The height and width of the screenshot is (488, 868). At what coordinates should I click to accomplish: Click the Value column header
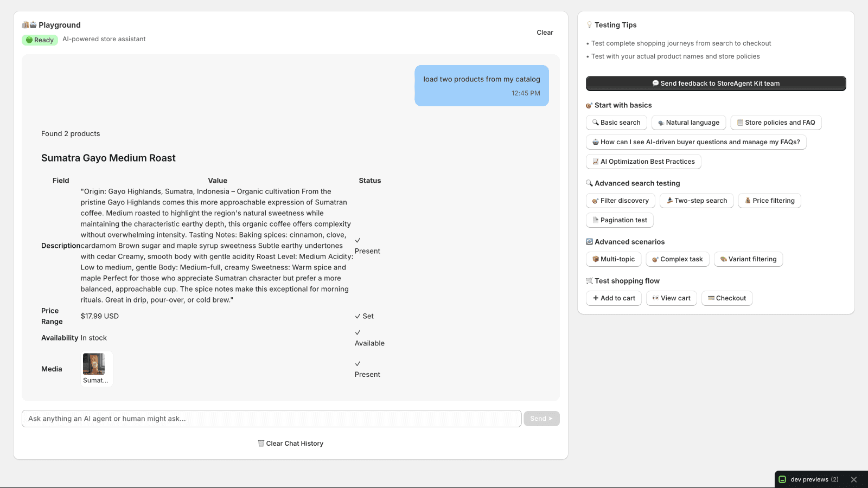(218, 181)
